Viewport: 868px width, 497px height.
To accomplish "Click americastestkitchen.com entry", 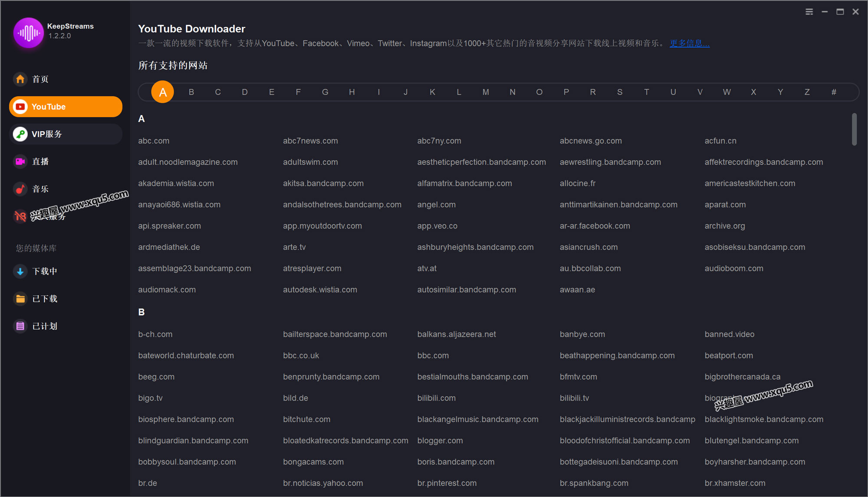I will [750, 183].
